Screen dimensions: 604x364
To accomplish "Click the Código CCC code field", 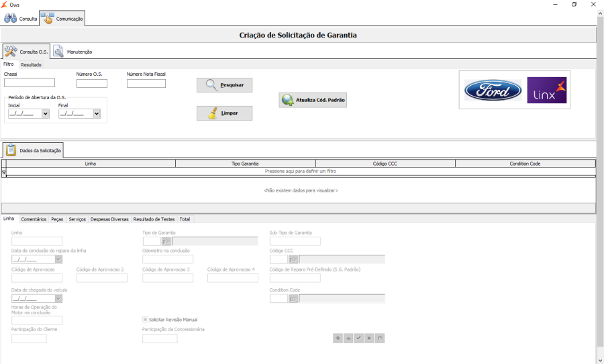I will 279,259.
